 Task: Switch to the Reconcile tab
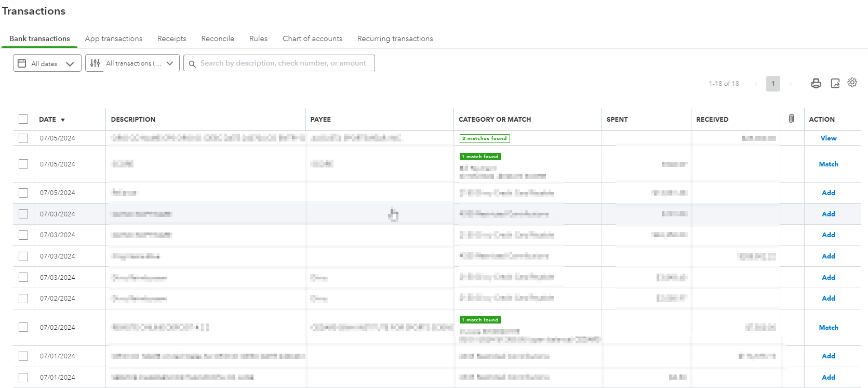coord(218,38)
